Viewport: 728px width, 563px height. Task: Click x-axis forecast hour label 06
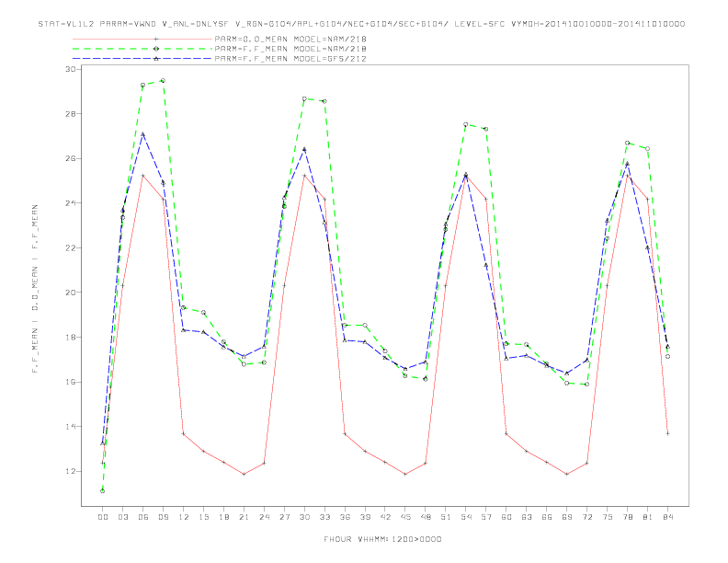coord(143,517)
